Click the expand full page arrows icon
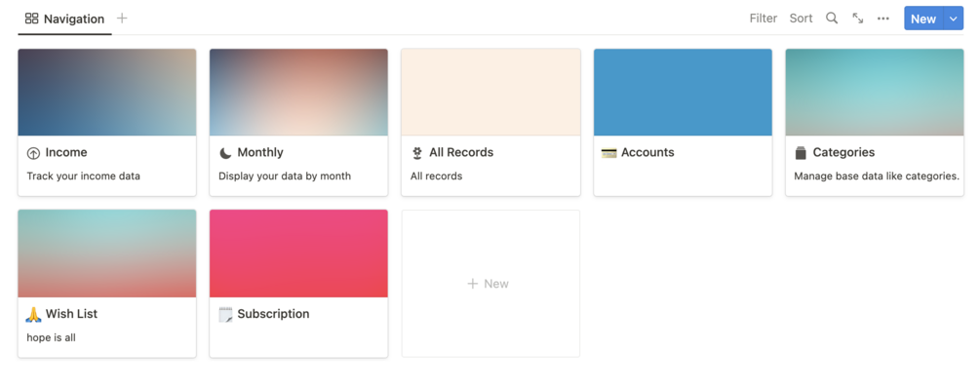The image size is (980, 391). (x=857, y=19)
